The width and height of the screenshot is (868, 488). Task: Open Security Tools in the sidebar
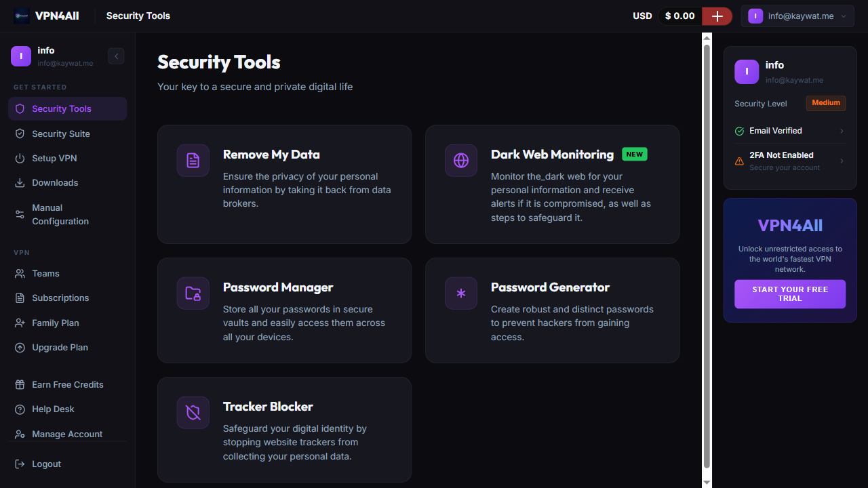(68, 108)
